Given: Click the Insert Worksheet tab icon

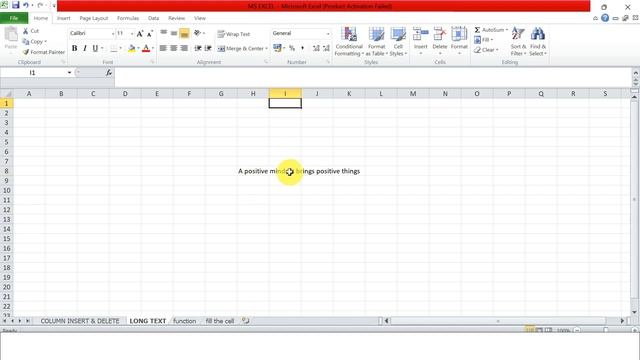Looking at the screenshot, I should [x=245, y=321].
